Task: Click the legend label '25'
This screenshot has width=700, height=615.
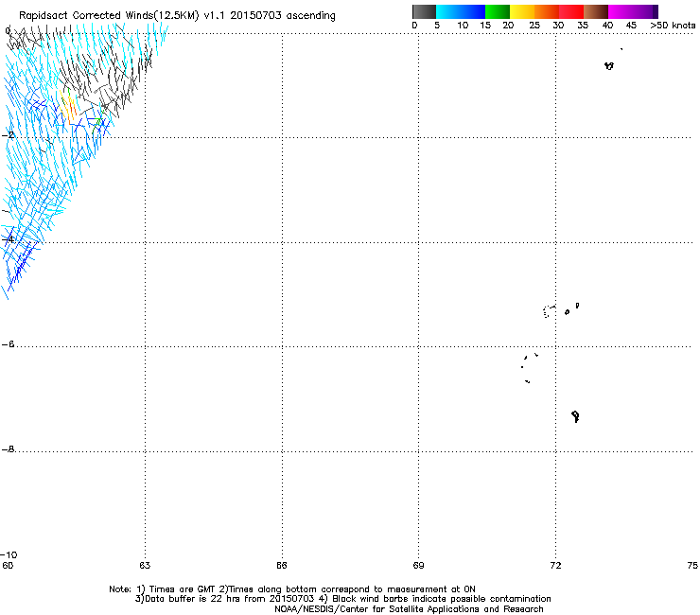Action: pyautogui.click(x=534, y=26)
